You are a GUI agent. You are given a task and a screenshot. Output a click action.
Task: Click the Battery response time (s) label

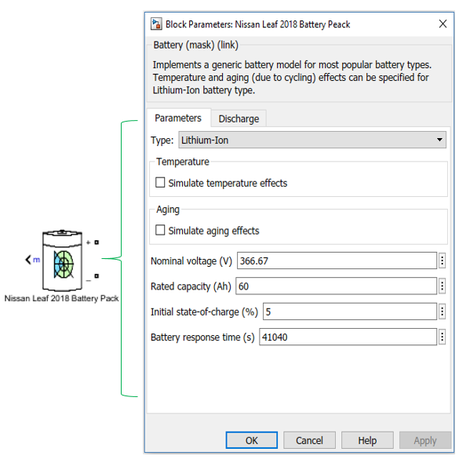[x=202, y=337]
